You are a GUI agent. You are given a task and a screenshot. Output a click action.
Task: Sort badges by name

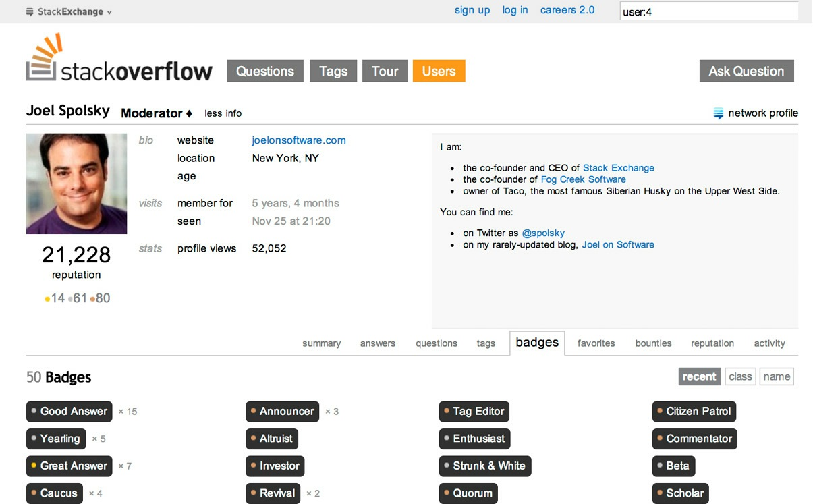(777, 376)
